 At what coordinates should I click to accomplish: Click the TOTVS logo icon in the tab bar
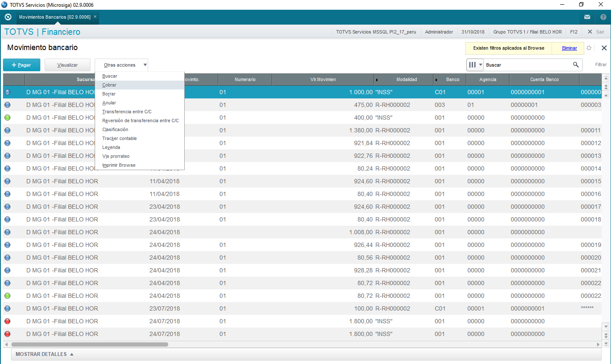[8, 17]
